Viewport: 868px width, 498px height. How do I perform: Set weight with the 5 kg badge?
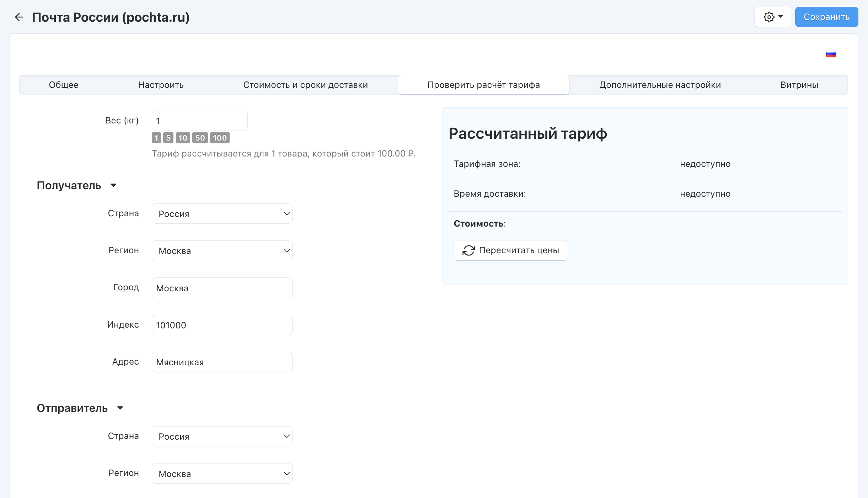[x=168, y=138]
